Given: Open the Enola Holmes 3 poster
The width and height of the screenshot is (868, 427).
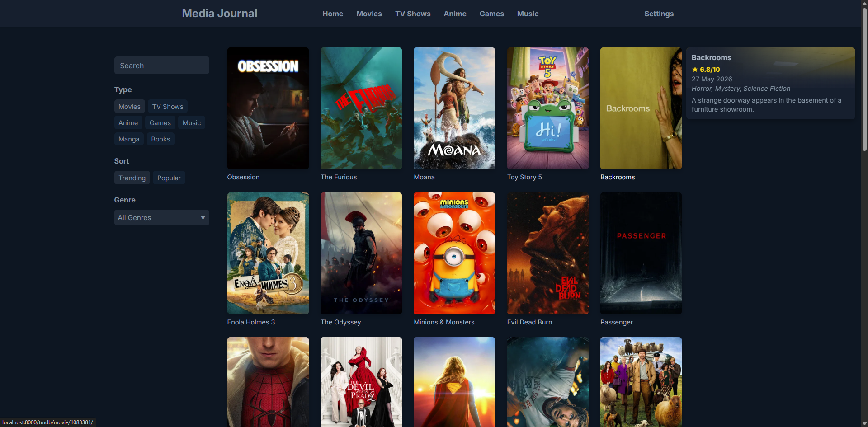Looking at the screenshot, I should 268,253.
